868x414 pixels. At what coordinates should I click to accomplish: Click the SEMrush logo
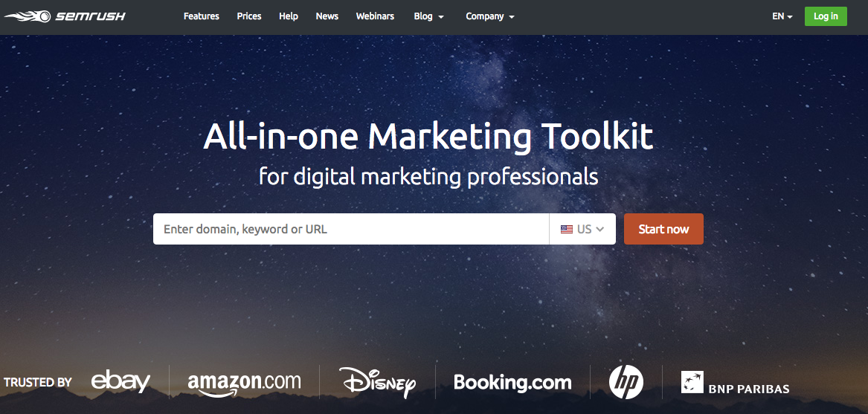[x=65, y=16]
